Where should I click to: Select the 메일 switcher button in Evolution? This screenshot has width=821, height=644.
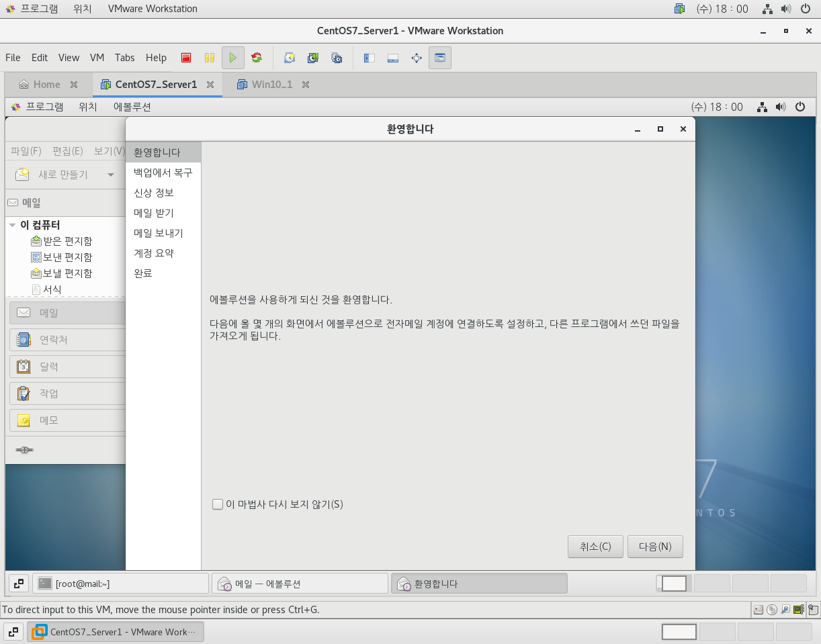67,313
